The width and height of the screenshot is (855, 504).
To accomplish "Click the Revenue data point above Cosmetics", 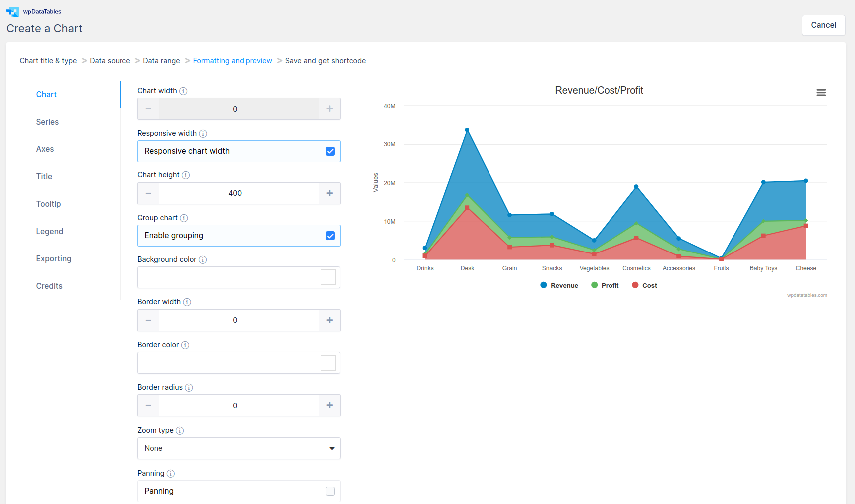I will (636, 187).
